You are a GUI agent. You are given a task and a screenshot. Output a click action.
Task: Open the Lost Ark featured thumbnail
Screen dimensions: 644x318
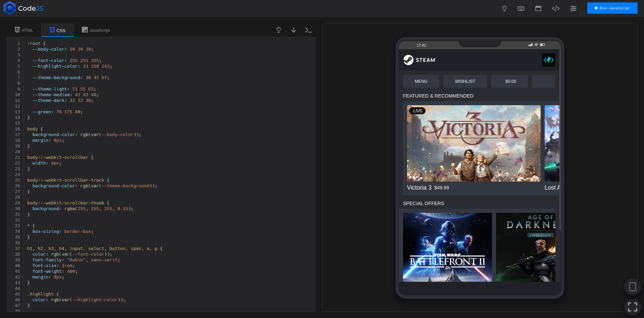click(552, 143)
